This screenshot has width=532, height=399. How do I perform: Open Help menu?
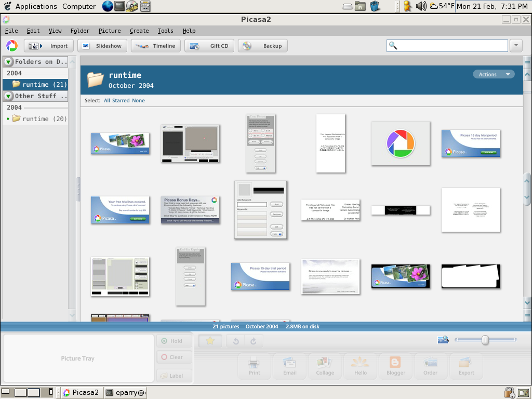189,31
